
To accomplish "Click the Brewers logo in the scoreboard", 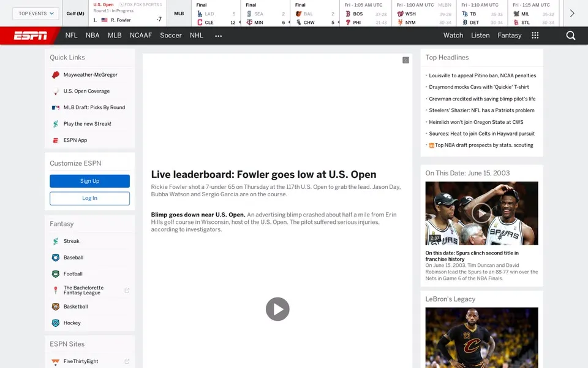I will 516,14.
